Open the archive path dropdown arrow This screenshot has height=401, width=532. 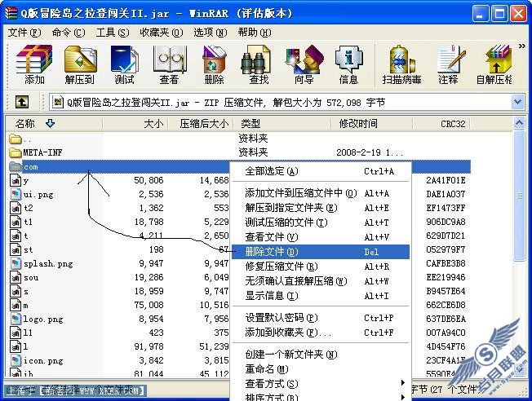click(517, 102)
